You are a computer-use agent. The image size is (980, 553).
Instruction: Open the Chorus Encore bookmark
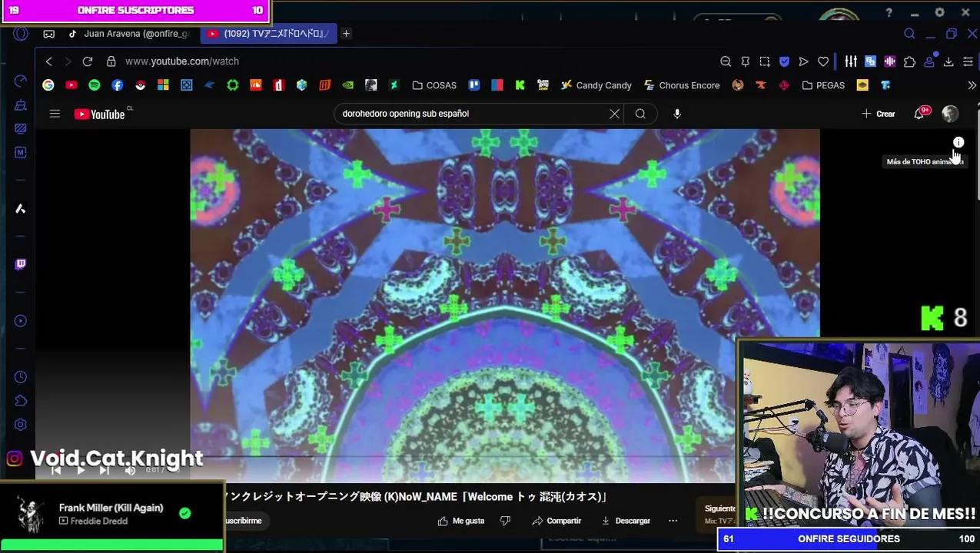coord(681,85)
